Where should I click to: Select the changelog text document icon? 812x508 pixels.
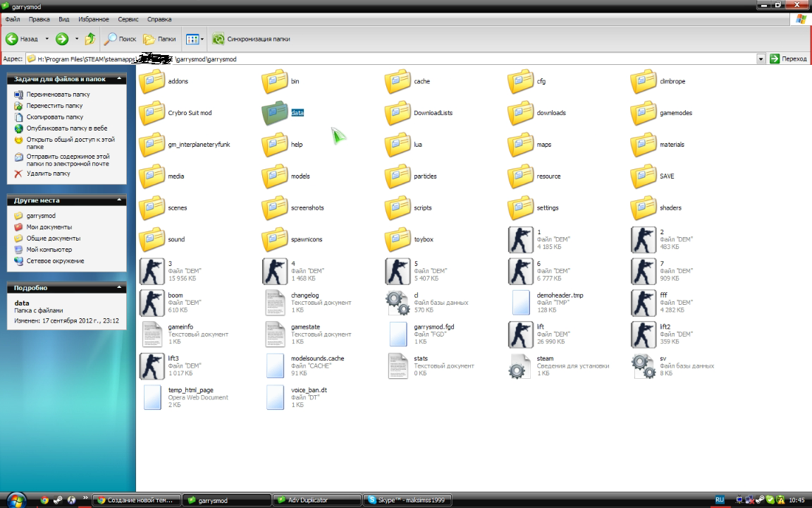(274, 303)
